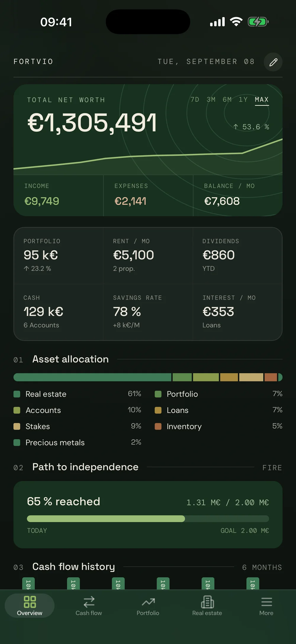Select the 3M time range

click(x=211, y=100)
